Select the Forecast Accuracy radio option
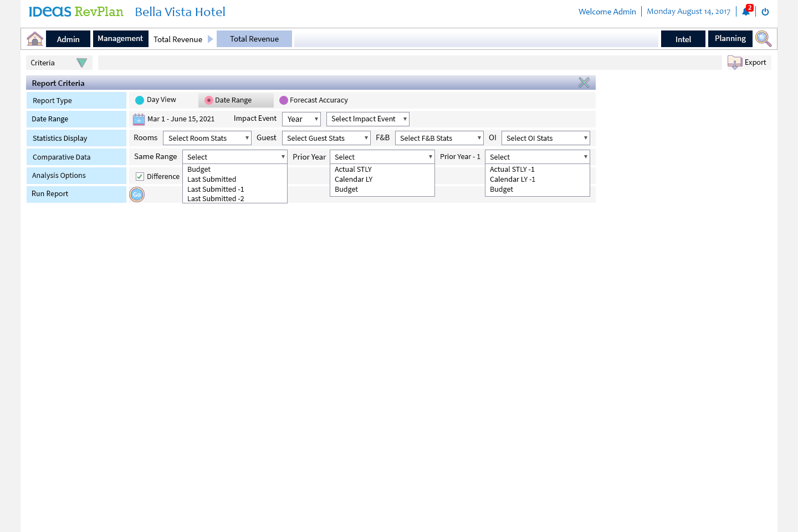Viewport: 798px width, 532px height. [284, 100]
